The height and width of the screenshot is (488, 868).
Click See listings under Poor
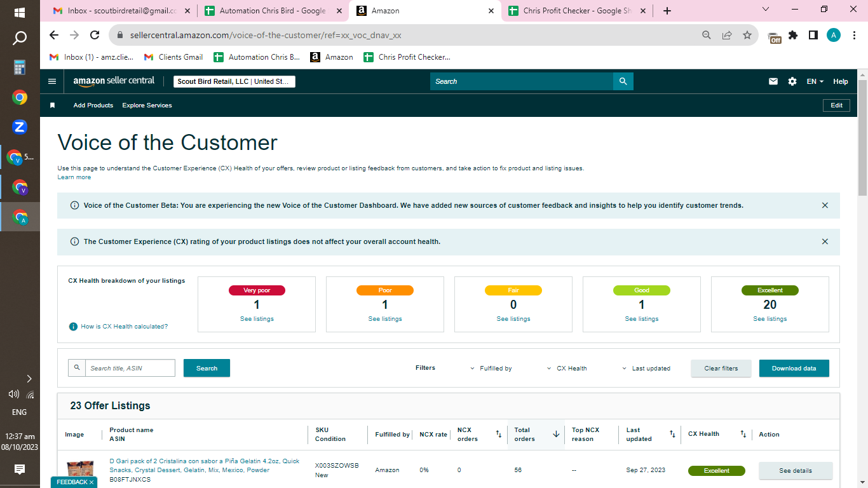[x=385, y=319]
